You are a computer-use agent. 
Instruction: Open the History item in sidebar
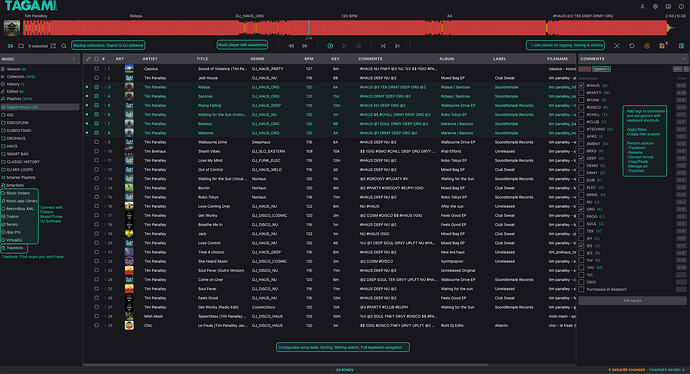click(12, 84)
